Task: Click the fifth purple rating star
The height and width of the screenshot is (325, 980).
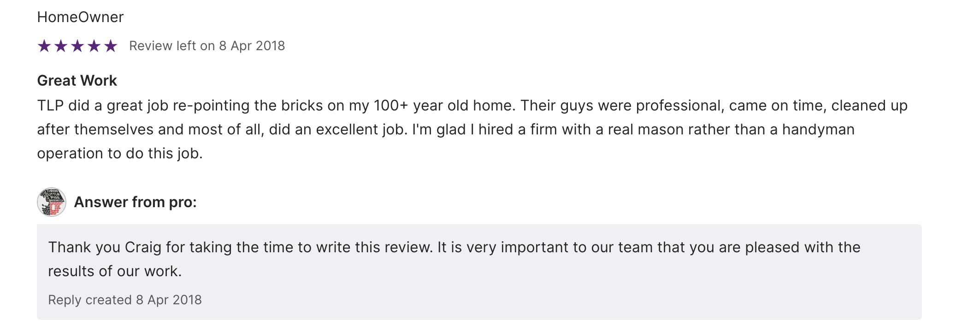Action: (111, 46)
